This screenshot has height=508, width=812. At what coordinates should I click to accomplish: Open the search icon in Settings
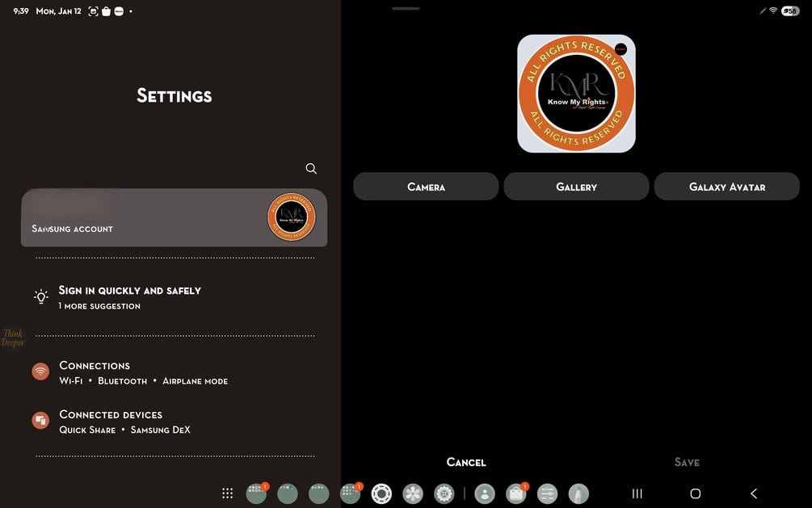[311, 168]
